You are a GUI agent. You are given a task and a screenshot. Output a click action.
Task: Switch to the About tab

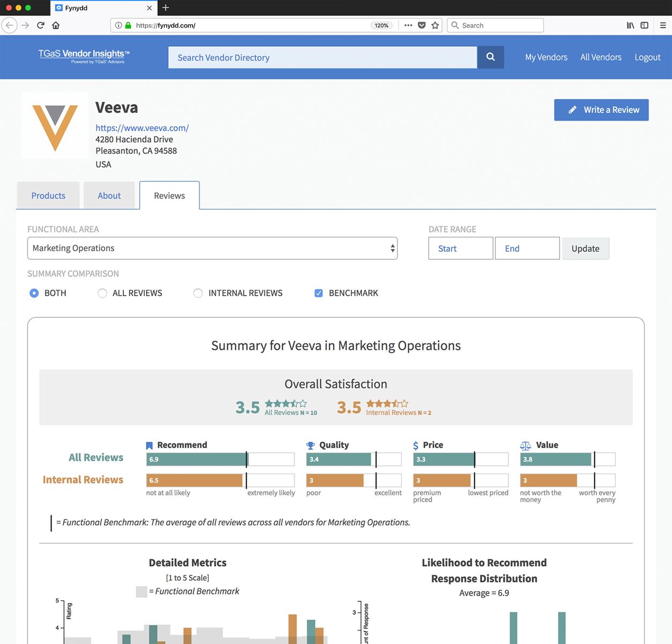tap(109, 195)
